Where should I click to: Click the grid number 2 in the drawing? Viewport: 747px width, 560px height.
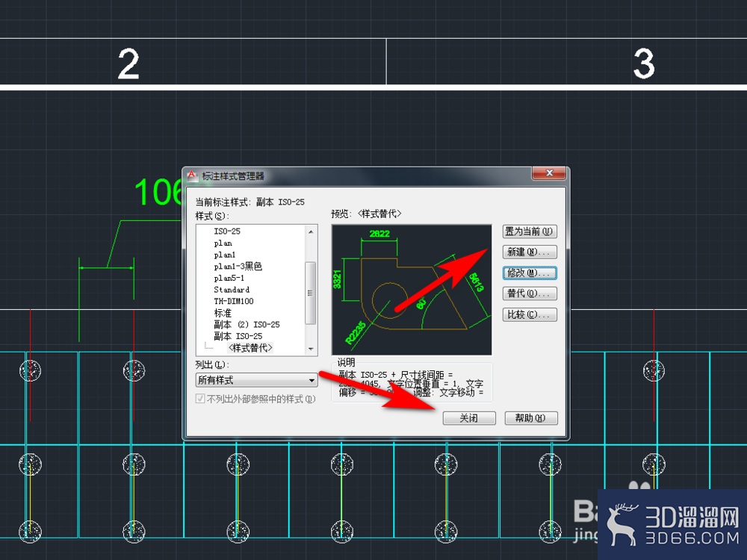tap(128, 64)
